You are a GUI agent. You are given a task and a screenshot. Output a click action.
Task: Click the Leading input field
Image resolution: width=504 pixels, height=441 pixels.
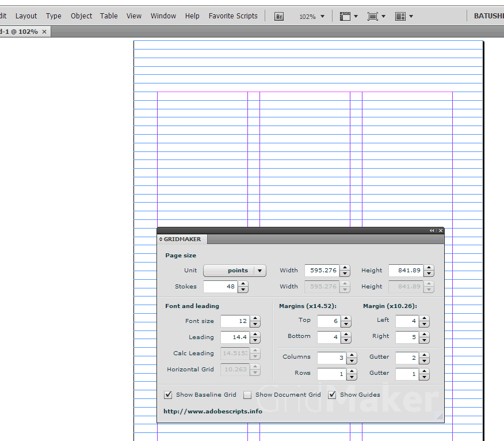click(x=235, y=337)
